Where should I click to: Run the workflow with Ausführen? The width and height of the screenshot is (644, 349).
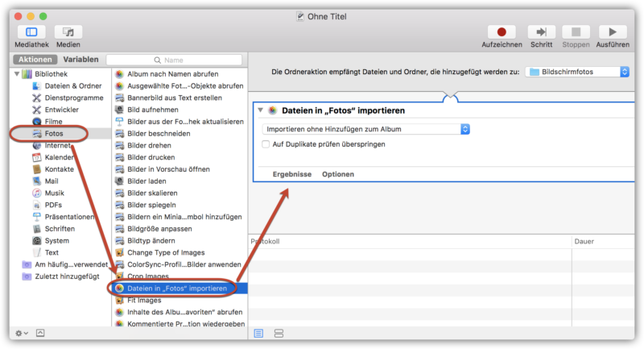tap(613, 32)
